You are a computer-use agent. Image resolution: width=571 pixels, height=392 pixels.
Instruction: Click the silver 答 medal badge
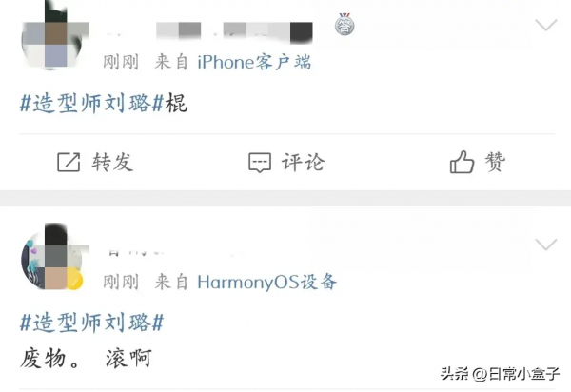click(x=345, y=24)
